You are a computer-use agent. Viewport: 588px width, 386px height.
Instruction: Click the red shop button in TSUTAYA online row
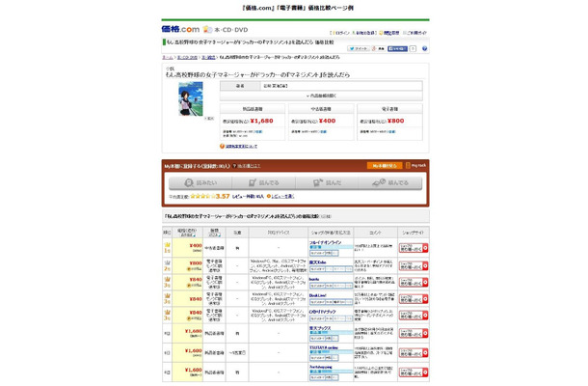[x=414, y=353]
